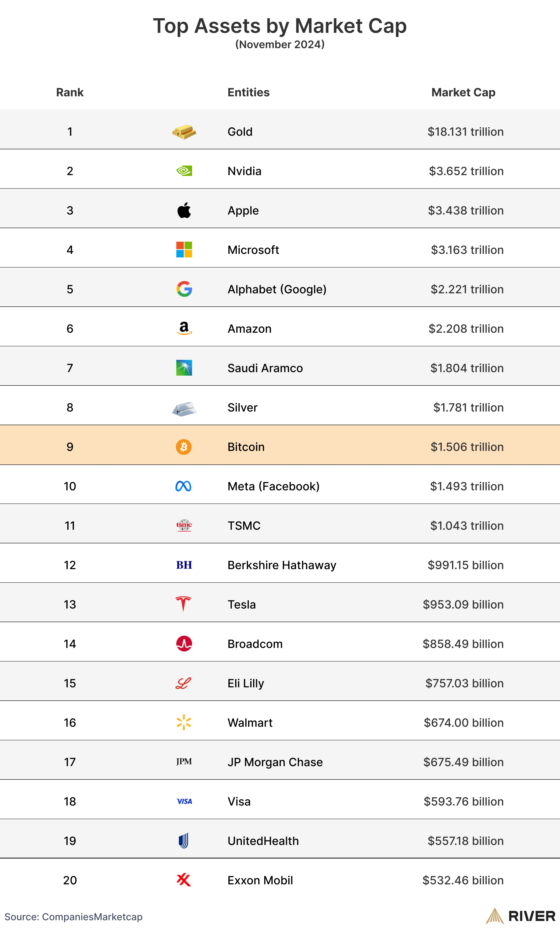Click the Broadcom red circle logo
The width and height of the screenshot is (560, 929).
pyautogui.click(x=184, y=644)
